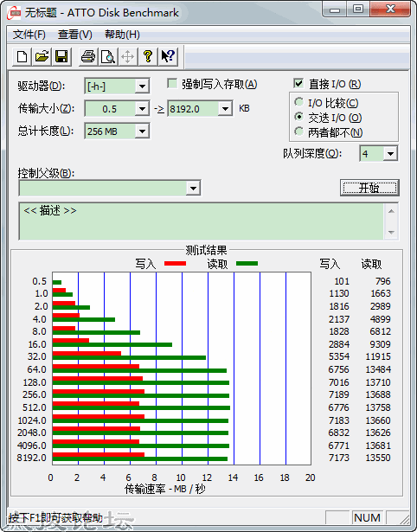Click the Print toolbar icon

88,56
